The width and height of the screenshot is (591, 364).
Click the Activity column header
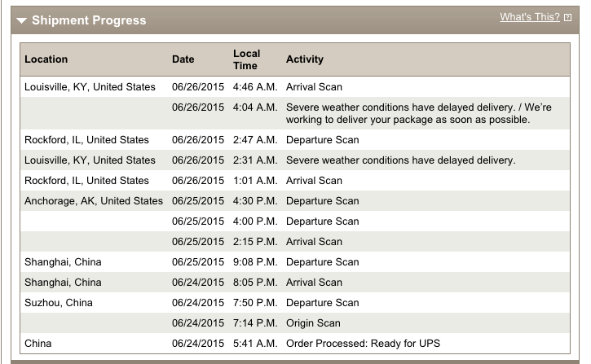305,59
